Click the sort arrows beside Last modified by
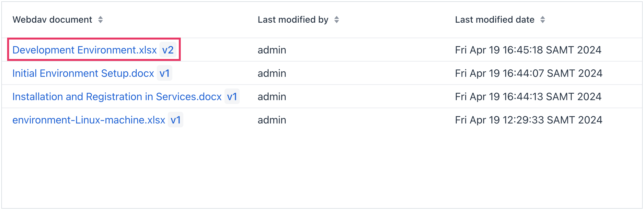 [x=337, y=19]
